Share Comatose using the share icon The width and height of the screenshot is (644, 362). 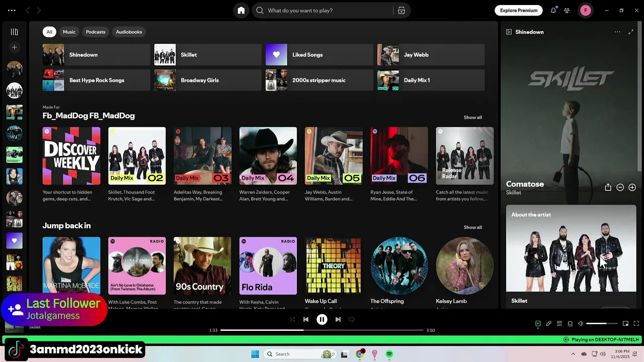click(608, 187)
